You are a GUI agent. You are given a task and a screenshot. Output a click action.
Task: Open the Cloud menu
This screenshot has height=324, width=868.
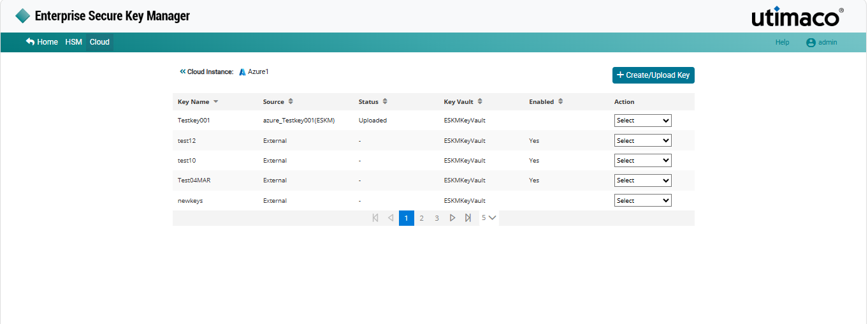tap(99, 42)
